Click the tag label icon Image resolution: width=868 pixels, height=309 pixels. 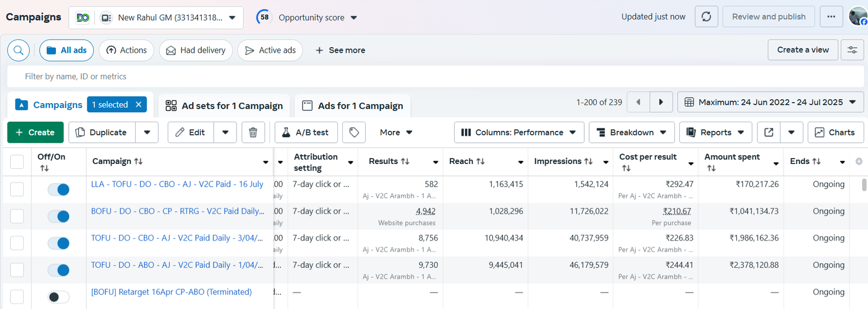(x=354, y=133)
